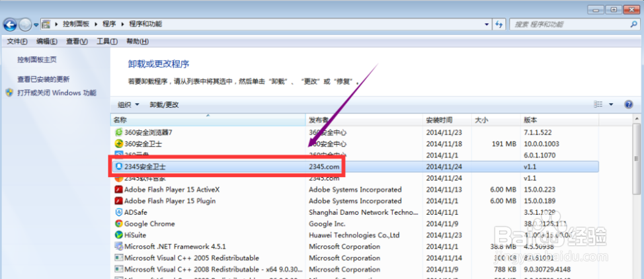Open recent pages dropdown beside navigation arrows
This screenshot has width=644, height=279.
click(x=36, y=24)
